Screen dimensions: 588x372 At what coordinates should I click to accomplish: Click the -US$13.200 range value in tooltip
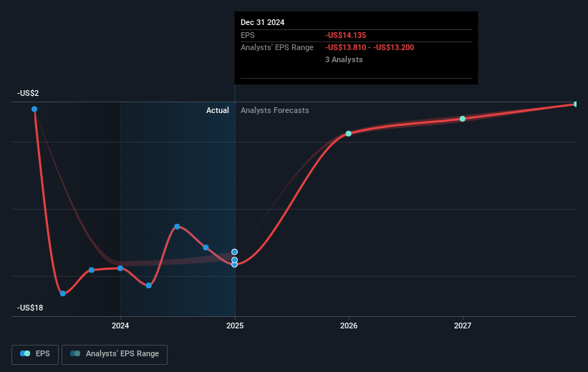[x=394, y=48]
